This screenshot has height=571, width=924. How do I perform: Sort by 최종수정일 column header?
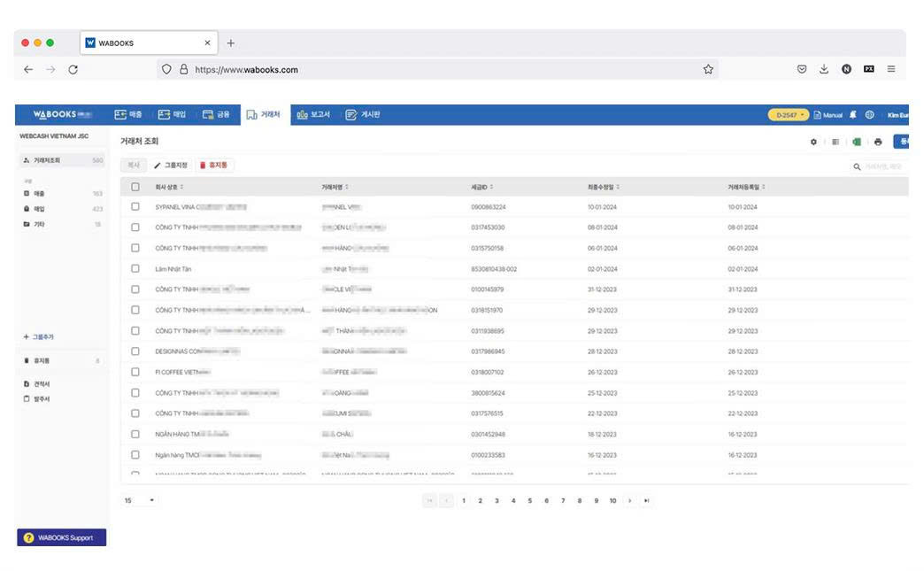(x=603, y=187)
